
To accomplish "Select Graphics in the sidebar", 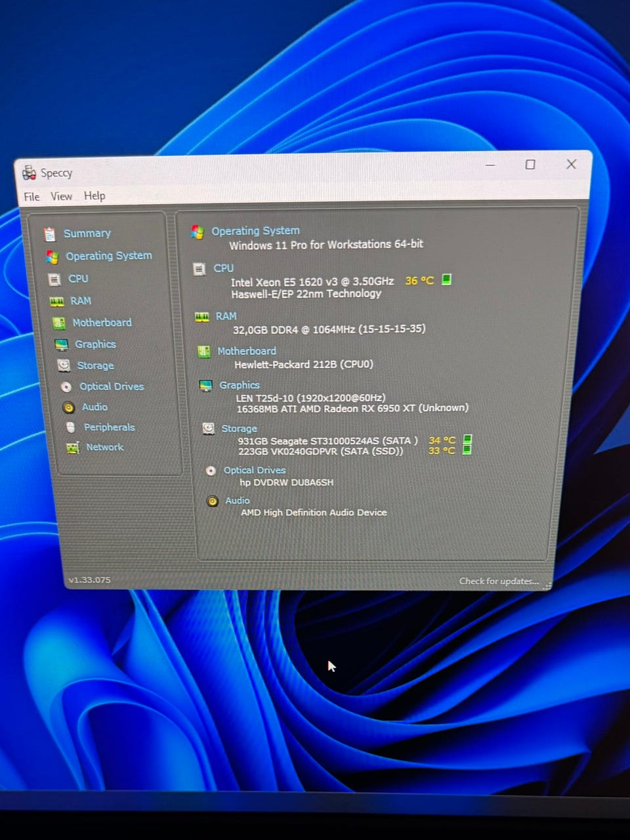I will click(95, 345).
